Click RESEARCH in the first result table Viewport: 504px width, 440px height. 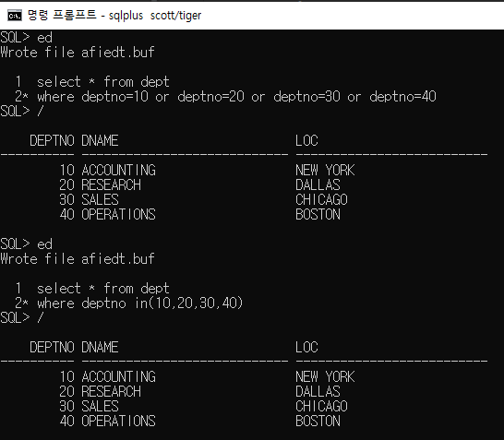click(111, 185)
